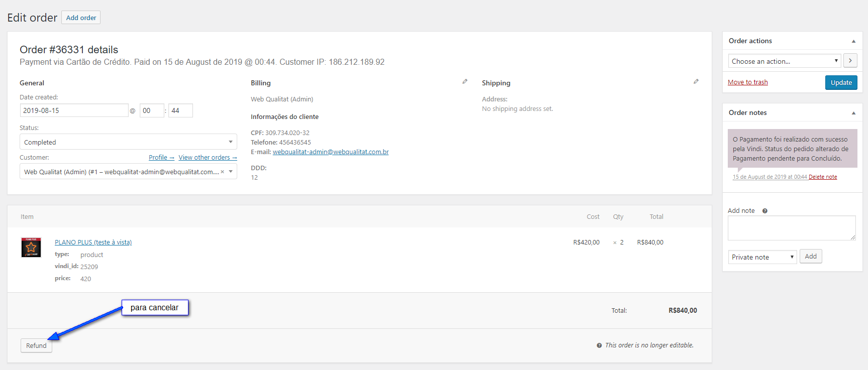Open the customer Profile link

(161, 158)
